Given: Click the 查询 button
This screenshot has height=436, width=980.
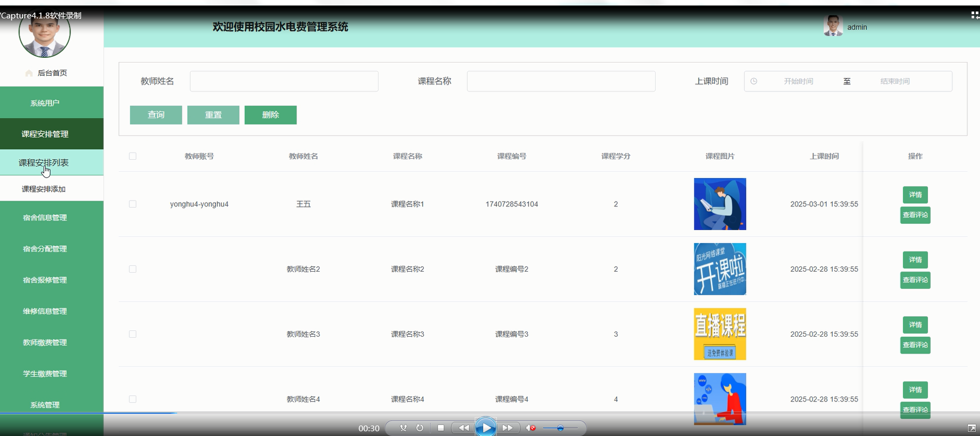Looking at the screenshot, I should click(156, 115).
